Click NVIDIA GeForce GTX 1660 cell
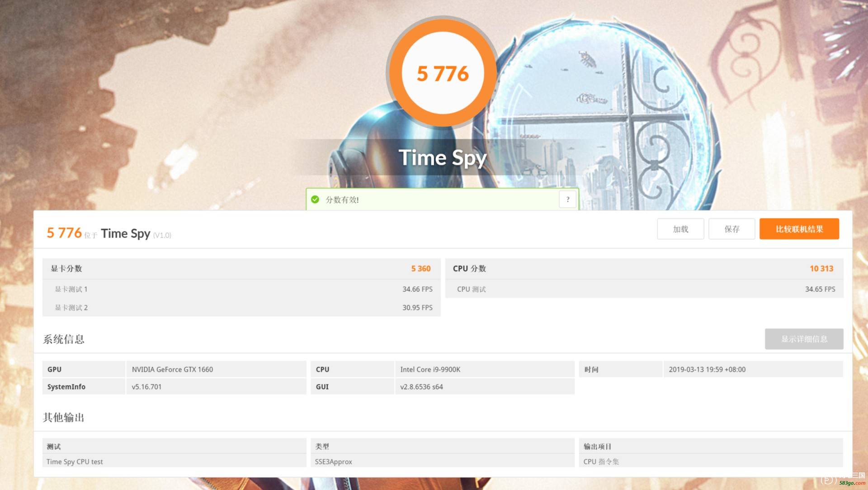Screen dimensions: 868x490 pyautogui.click(x=216, y=369)
